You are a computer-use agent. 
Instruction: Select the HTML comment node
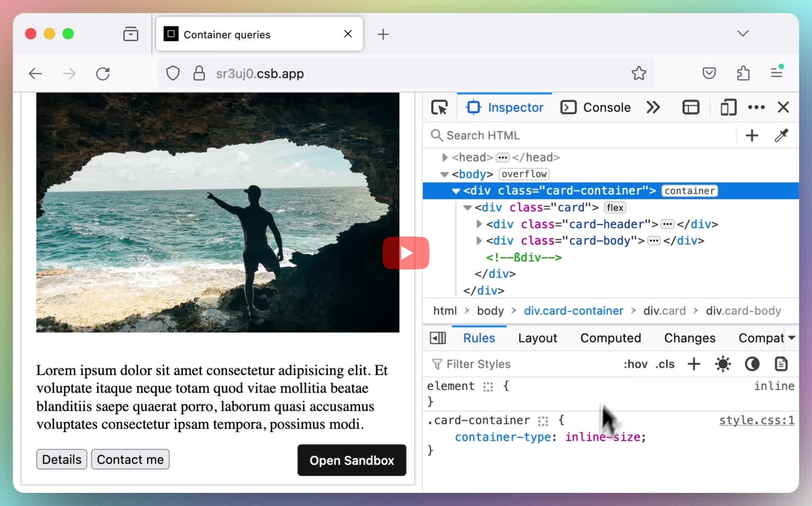[524, 257]
